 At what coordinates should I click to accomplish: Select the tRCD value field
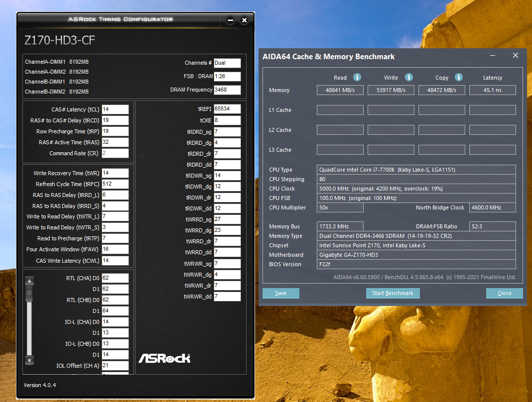(x=116, y=120)
